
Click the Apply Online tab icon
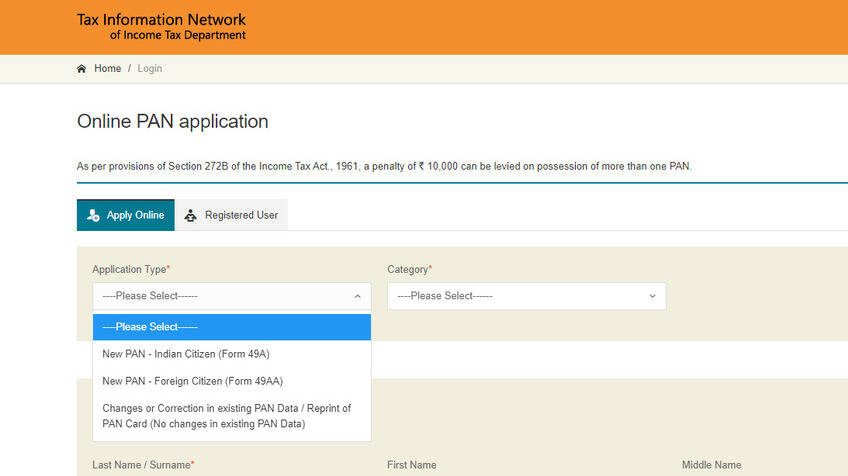(x=93, y=215)
